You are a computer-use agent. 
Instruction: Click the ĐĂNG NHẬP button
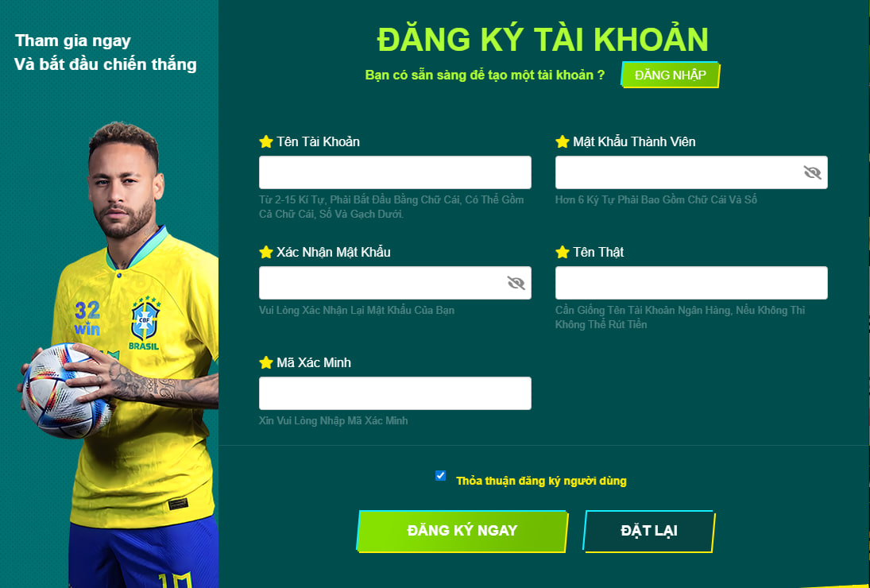671,75
